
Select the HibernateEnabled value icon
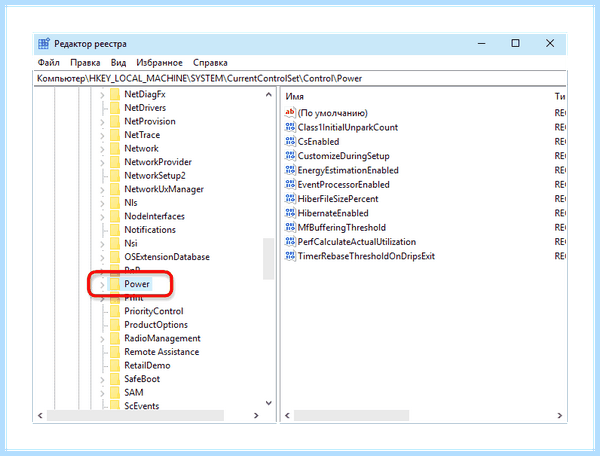[290, 213]
